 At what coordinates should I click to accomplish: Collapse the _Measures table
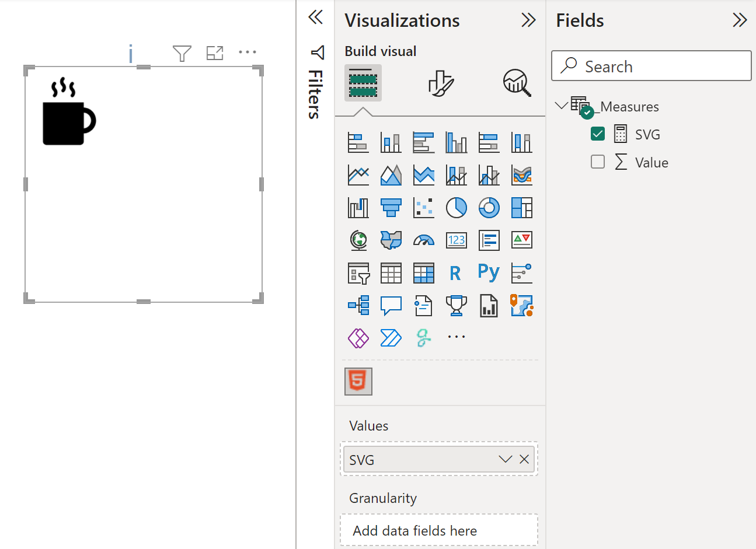pos(562,105)
